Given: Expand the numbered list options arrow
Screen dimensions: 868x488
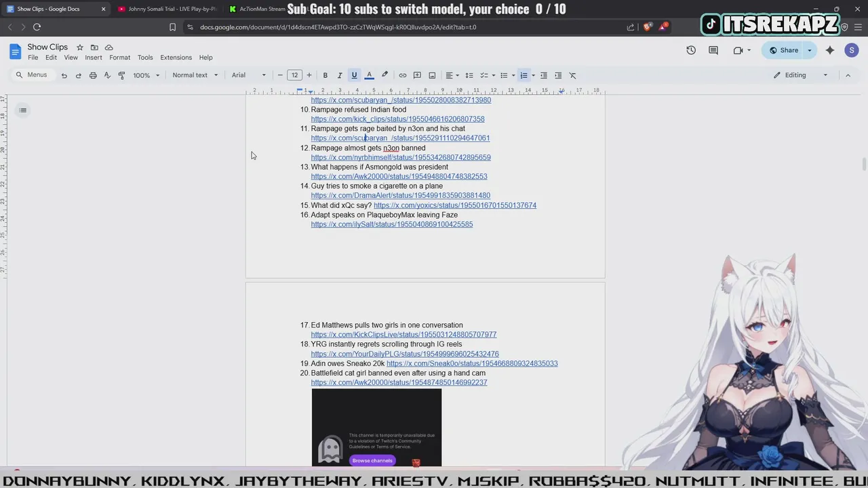Looking at the screenshot, I should point(533,75).
